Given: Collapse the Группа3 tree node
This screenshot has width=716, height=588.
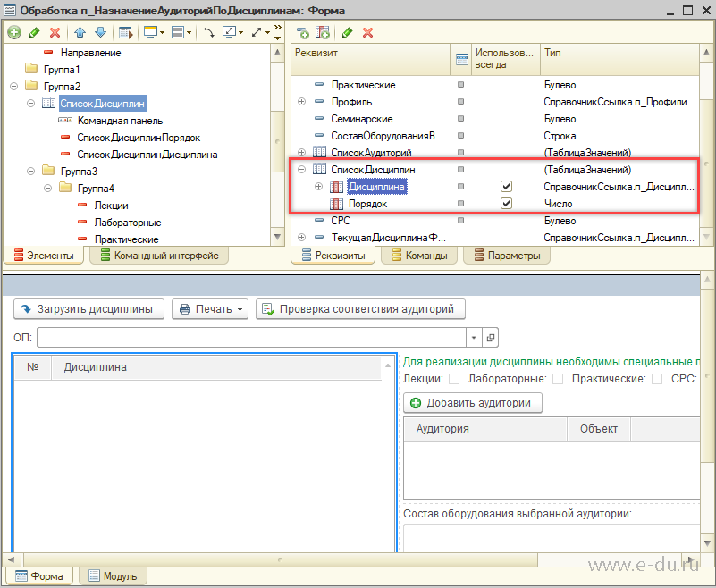Looking at the screenshot, I should click(30, 172).
